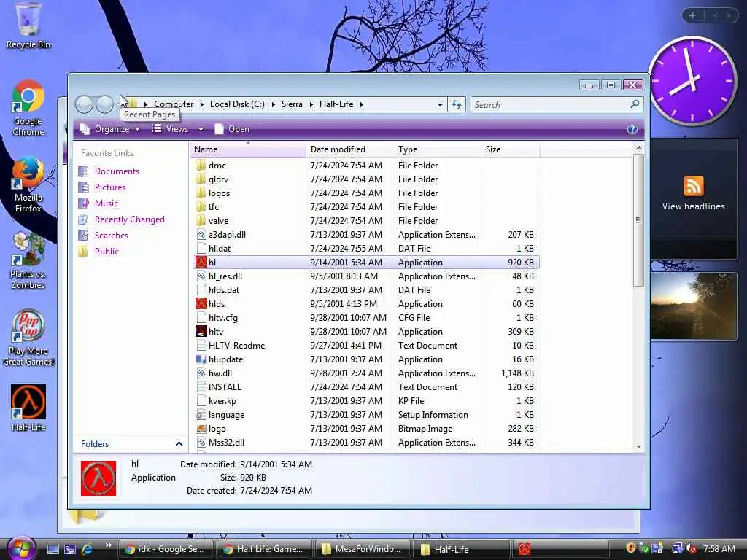Click the sidebar sunset picture thumbnail
The image size is (747, 560).
(x=693, y=306)
